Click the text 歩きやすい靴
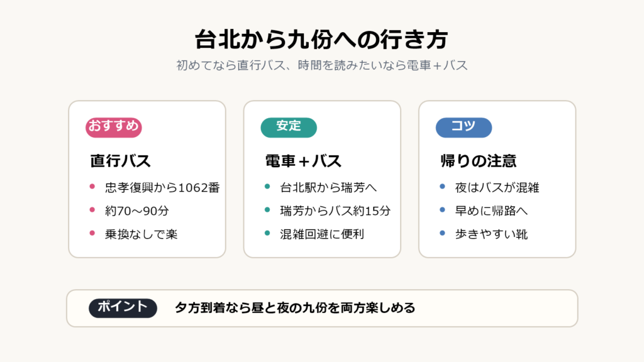 pos(492,234)
